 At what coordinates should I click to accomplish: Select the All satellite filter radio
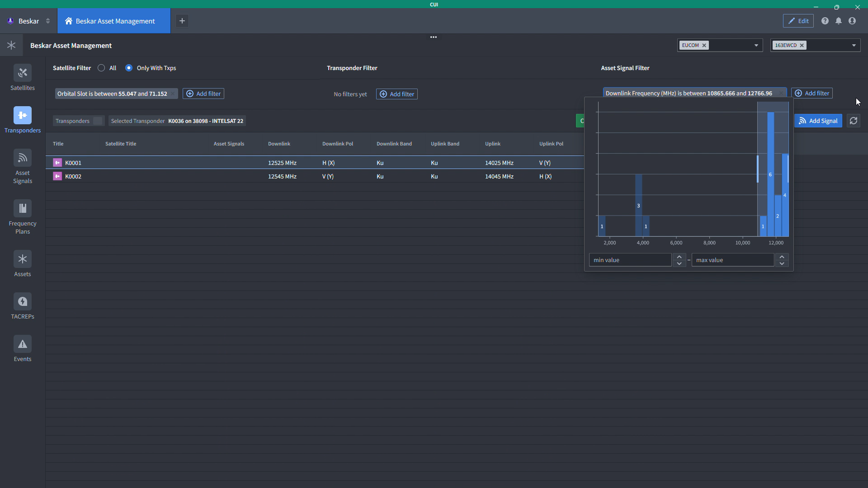tap(101, 68)
